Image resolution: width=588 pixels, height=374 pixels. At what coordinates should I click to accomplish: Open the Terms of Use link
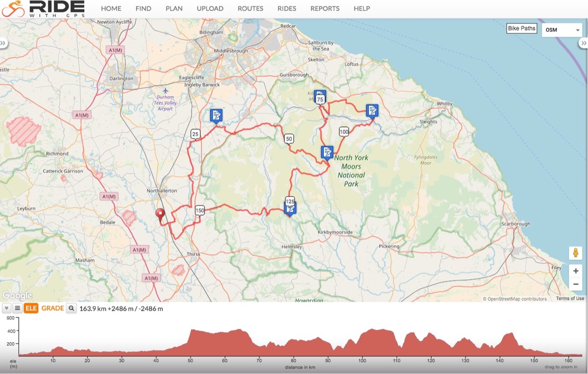(x=570, y=299)
